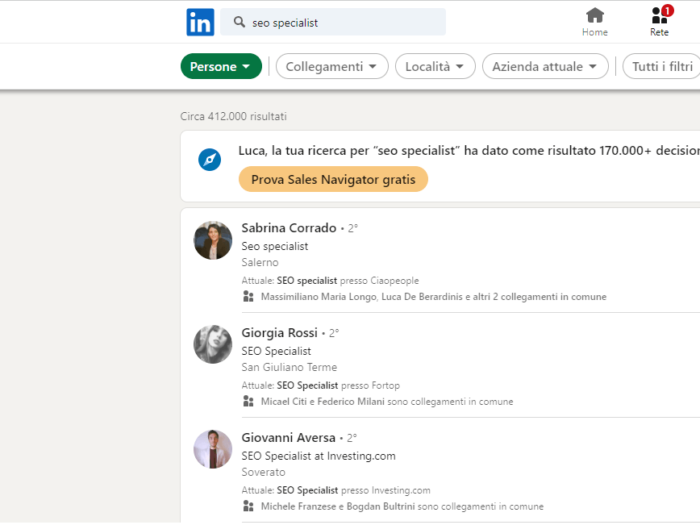The width and height of the screenshot is (700, 525).
Task: Click mutual connections icon under Sabrina Corrado
Action: (248, 296)
